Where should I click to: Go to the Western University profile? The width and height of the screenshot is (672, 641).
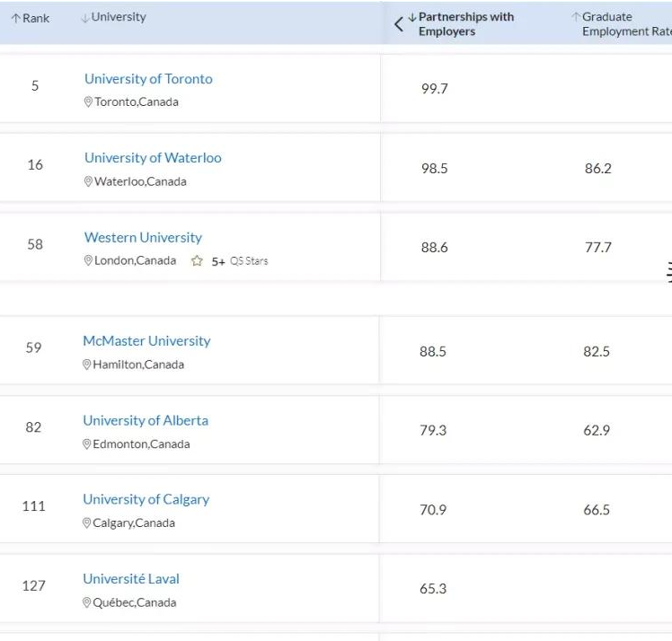(x=143, y=238)
